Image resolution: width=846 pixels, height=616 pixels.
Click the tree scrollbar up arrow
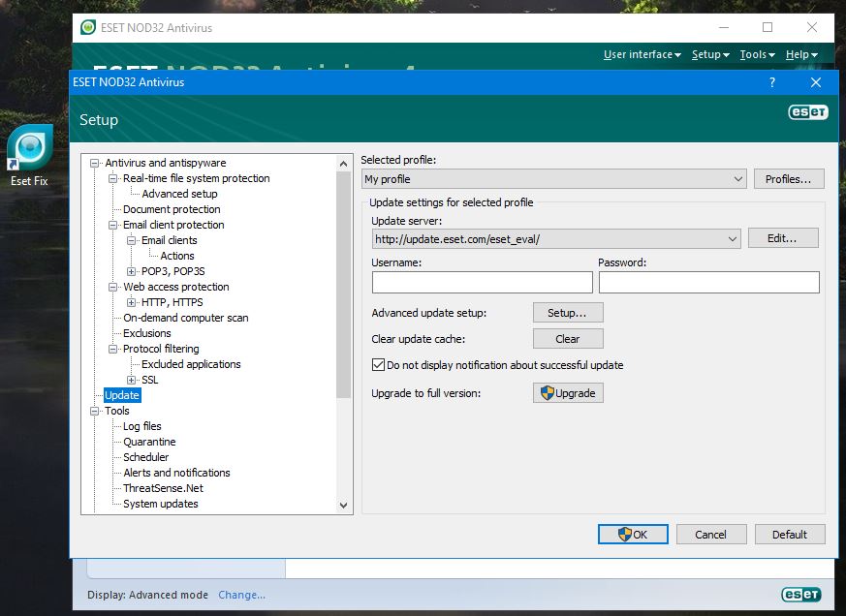344,163
